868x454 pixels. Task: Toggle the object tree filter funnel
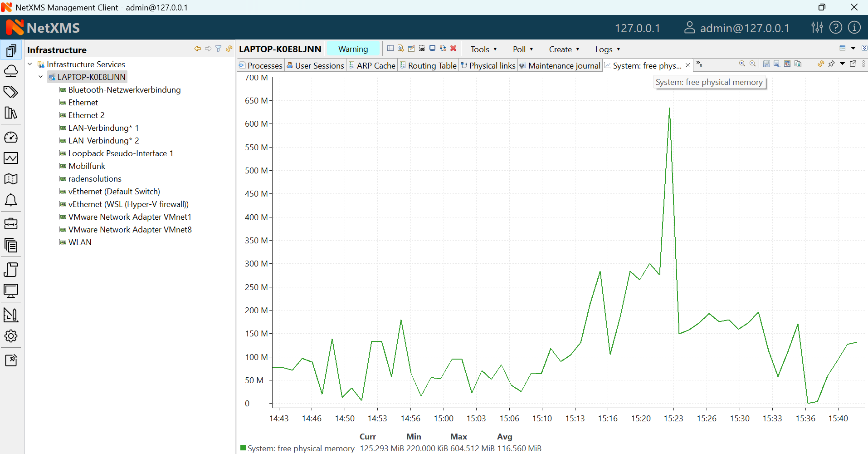point(219,49)
